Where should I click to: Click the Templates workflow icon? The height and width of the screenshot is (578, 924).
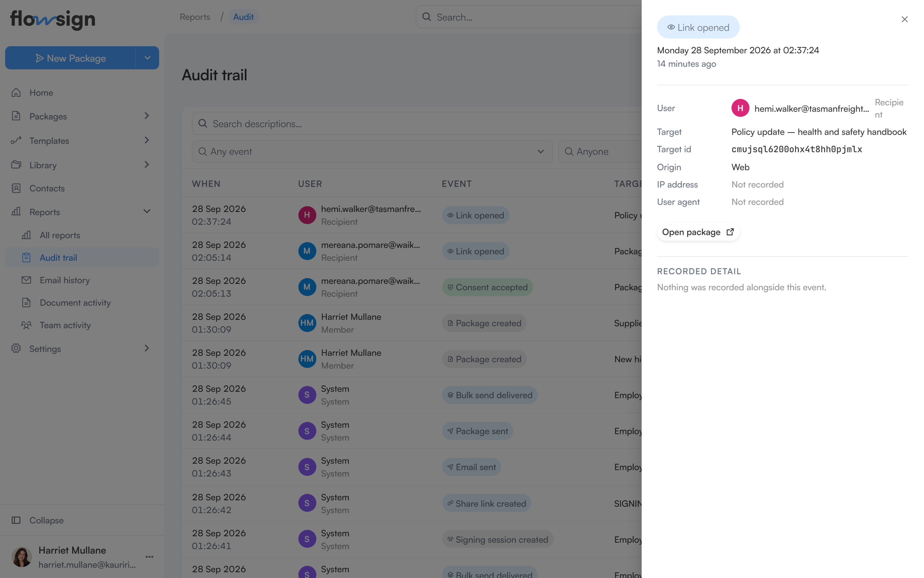point(16,140)
